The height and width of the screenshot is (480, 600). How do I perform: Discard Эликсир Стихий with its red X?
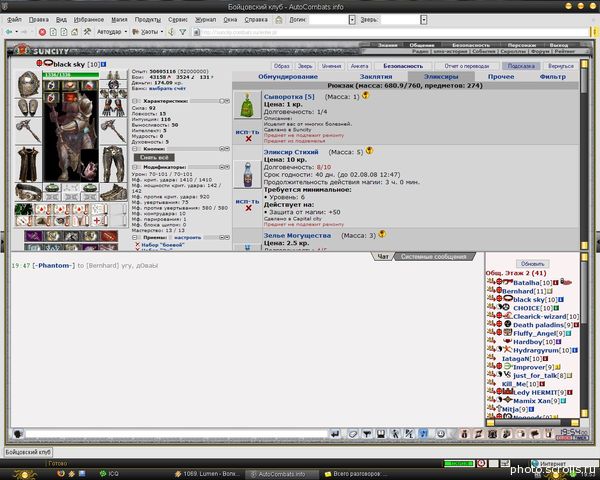(248, 208)
